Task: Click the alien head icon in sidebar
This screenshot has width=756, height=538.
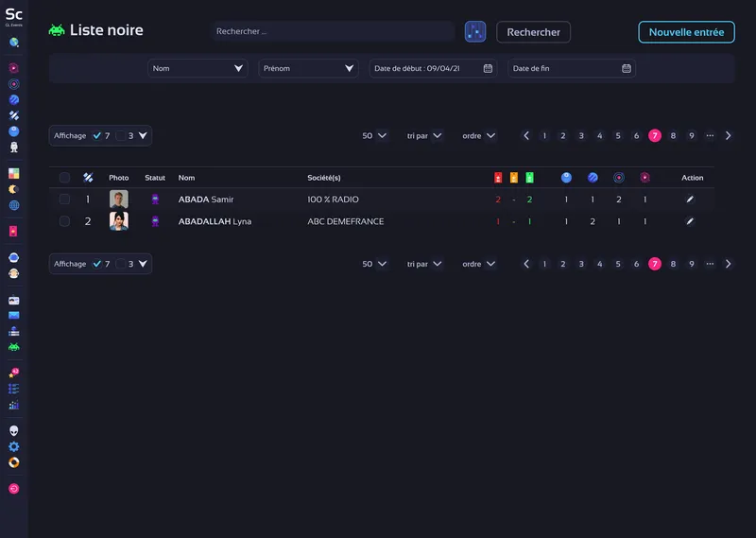Action: pos(14,430)
